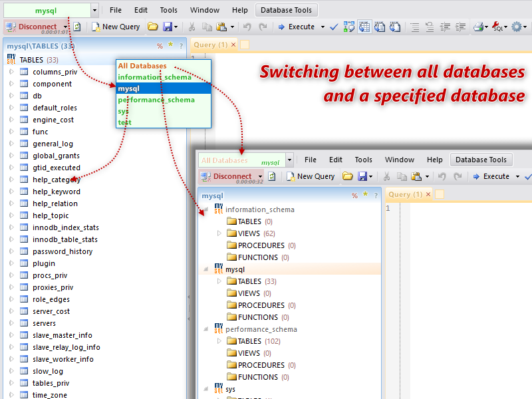This screenshot has width=532, height=399.
Task: Click the question mark icon in the mysql\TABLES panel header
Action: pos(181,46)
